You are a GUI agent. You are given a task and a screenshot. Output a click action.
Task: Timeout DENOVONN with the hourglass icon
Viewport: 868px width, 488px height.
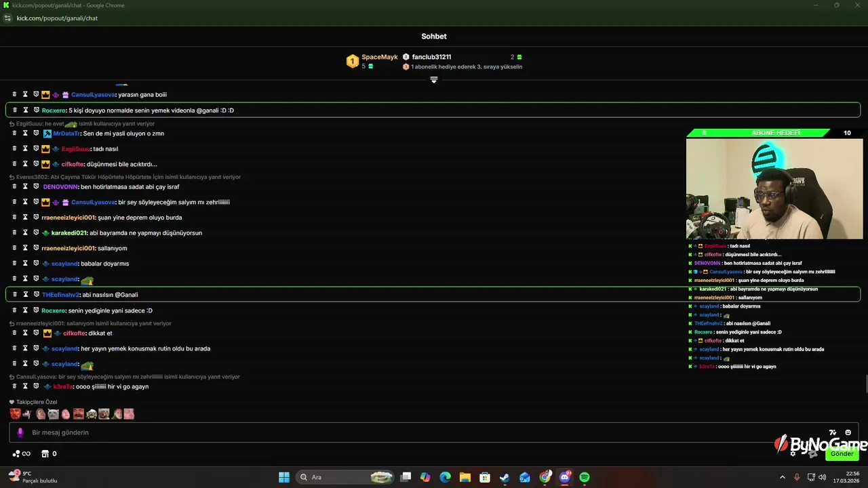(25, 186)
